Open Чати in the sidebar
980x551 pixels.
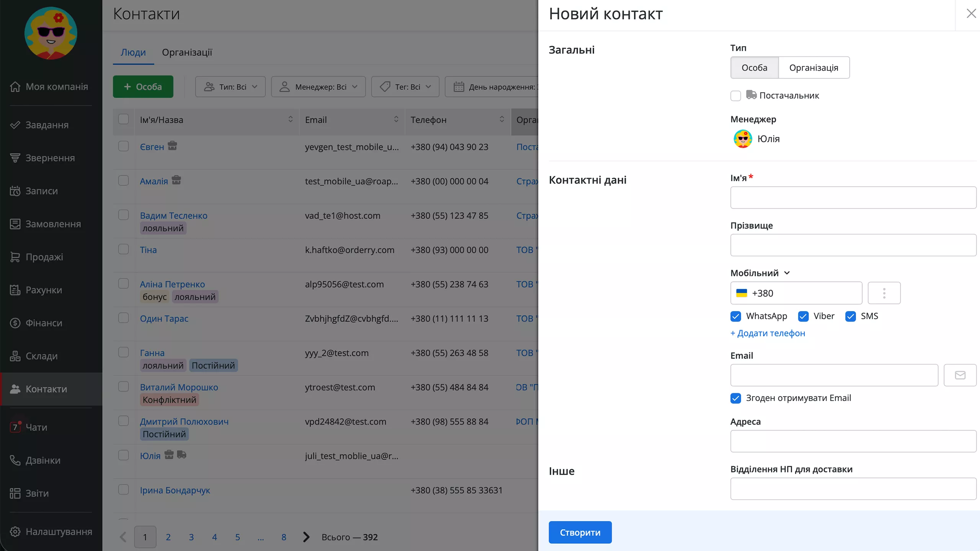pyautogui.click(x=36, y=427)
